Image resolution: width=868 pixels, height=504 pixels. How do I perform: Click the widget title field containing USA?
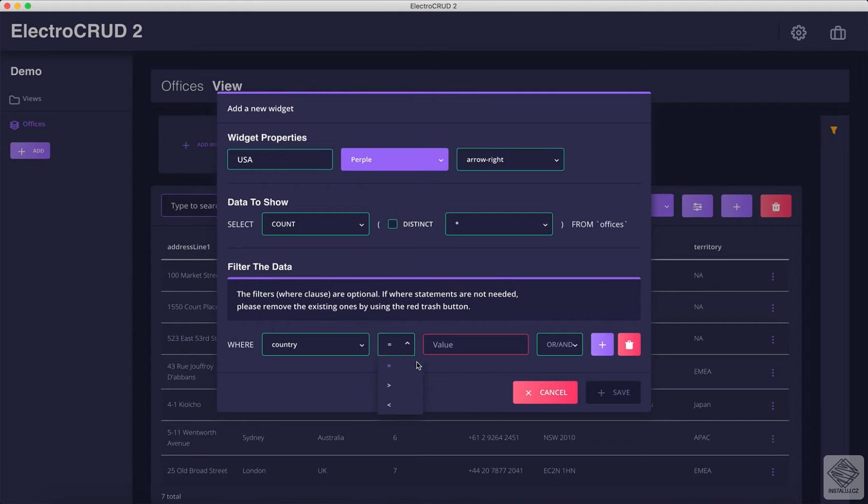coord(280,159)
